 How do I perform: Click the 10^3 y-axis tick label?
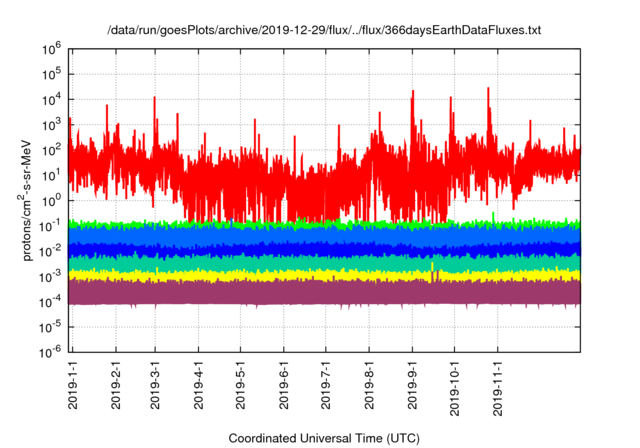[51, 125]
